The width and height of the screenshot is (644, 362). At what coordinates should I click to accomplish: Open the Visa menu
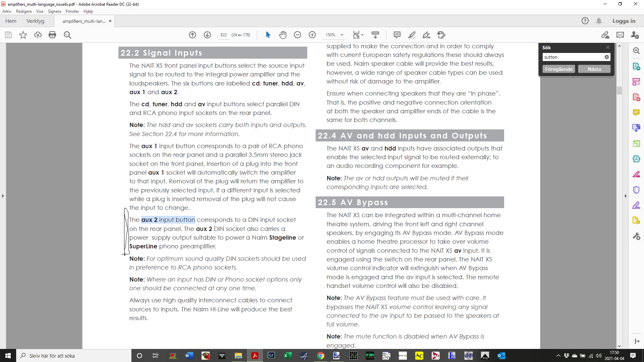(40, 11)
